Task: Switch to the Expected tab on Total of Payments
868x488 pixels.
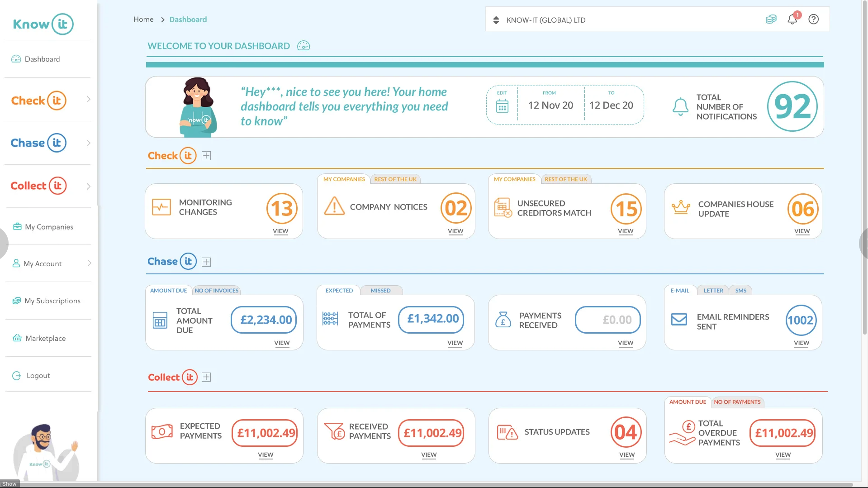Action: 339,291
